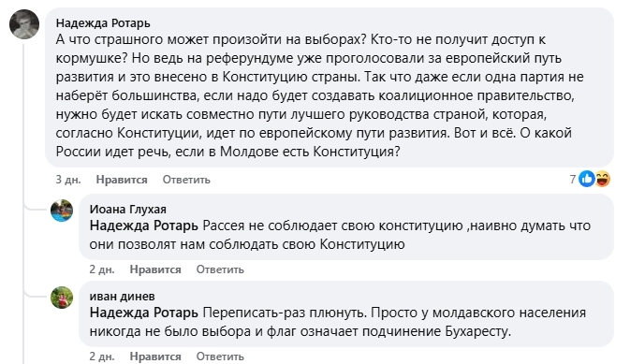
Task: Reply to иван динев via Ответить
Action: 220,357
